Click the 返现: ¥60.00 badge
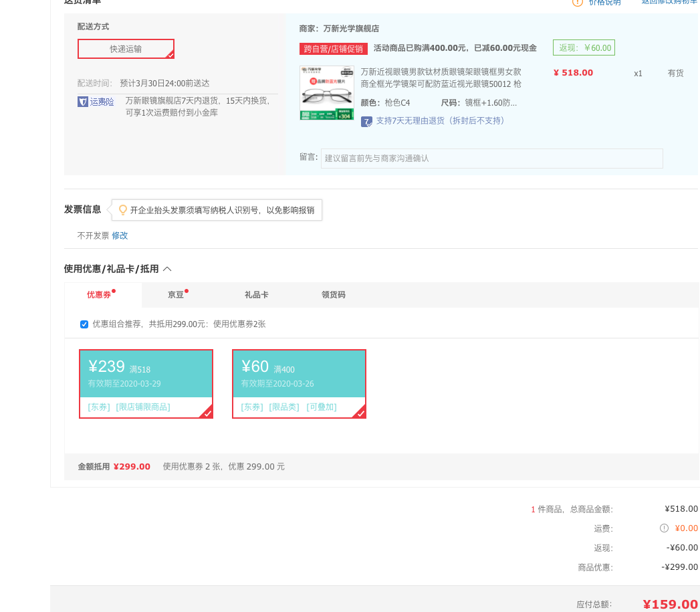 pos(584,47)
